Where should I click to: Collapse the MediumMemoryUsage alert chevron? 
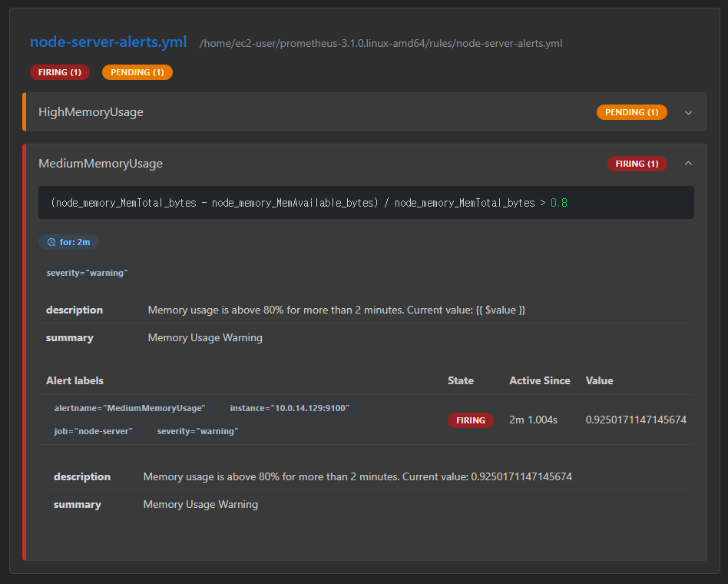pos(688,164)
